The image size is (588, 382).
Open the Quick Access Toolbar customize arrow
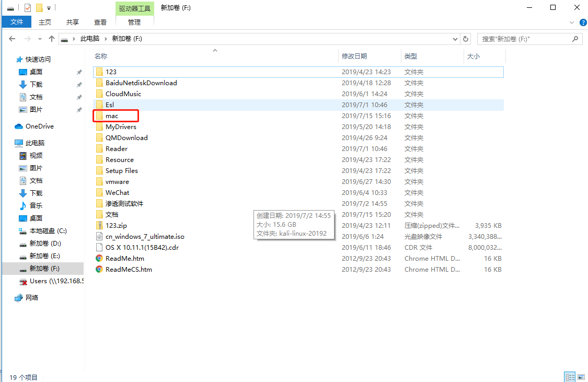point(49,8)
